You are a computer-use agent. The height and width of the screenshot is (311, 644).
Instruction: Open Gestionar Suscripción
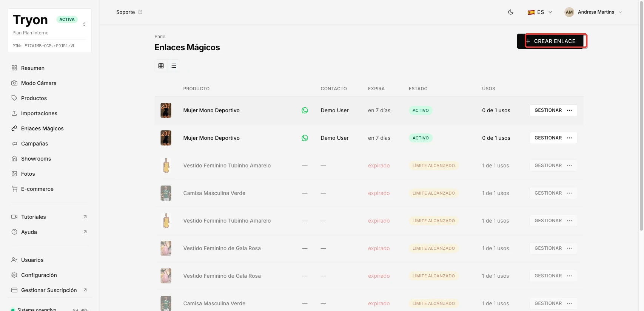coord(49,290)
